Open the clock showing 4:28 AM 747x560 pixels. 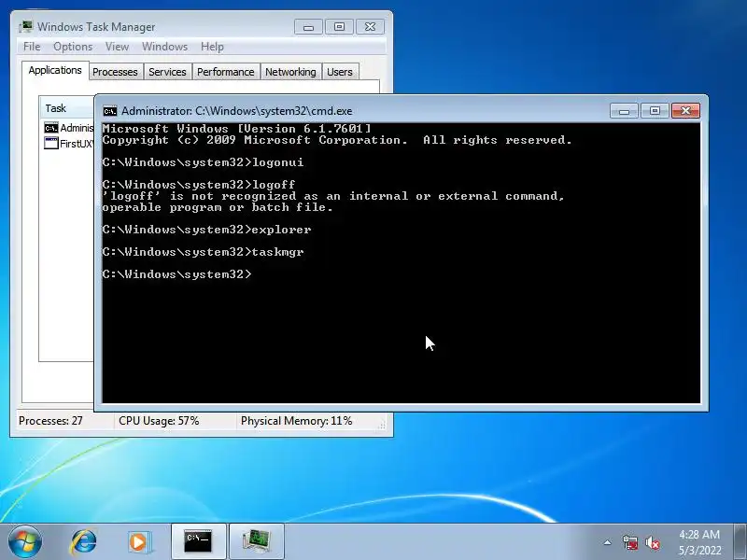point(699,542)
